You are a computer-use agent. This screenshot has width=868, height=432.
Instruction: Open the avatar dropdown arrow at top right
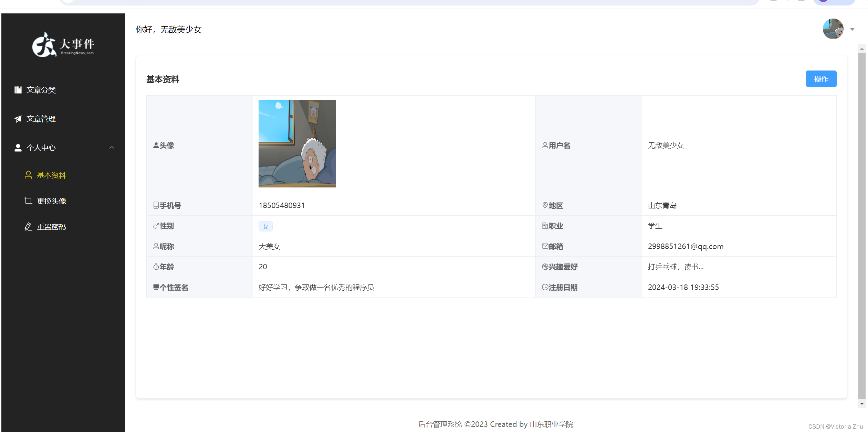[x=852, y=29]
